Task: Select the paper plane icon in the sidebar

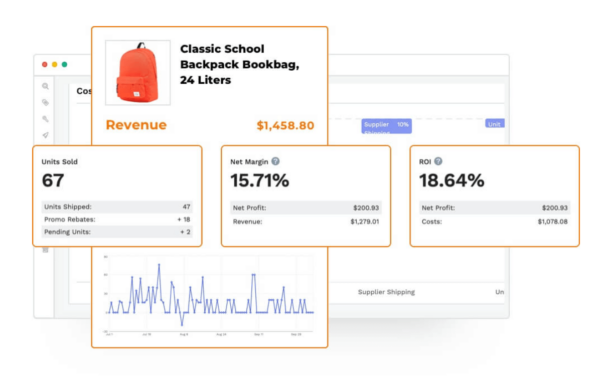Action: coord(45,135)
